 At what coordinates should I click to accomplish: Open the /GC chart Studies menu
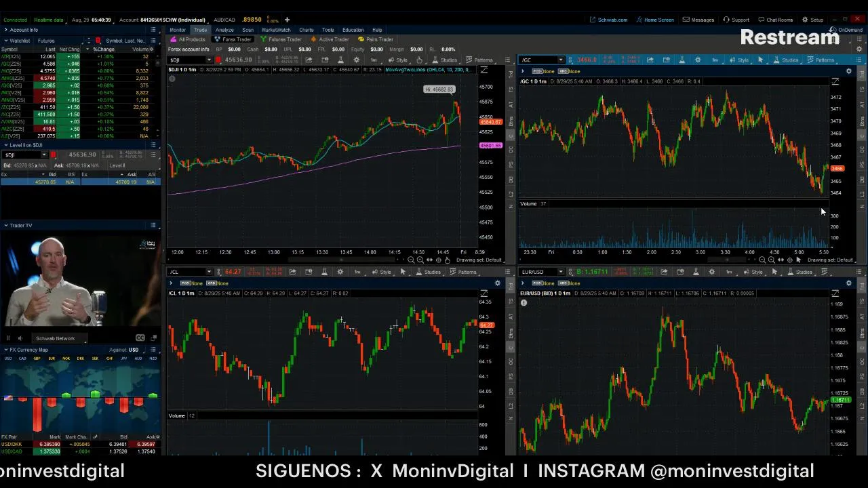click(785, 60)
